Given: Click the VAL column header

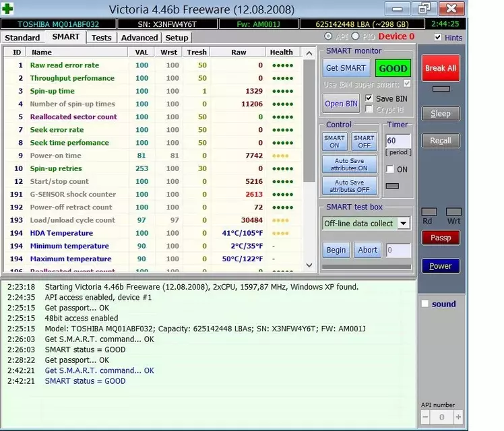Looking at the screenshot, I should point(141,52).
